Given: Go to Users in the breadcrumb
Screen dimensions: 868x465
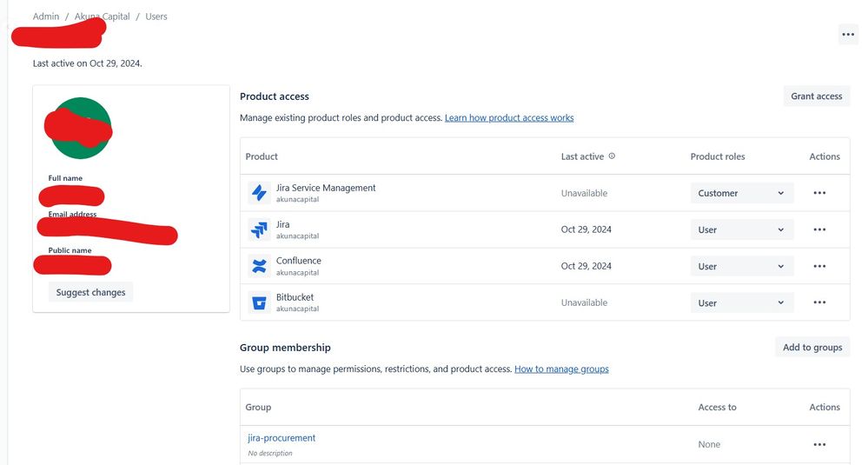Looking at the screenshot, I should [x=156, y=17].
